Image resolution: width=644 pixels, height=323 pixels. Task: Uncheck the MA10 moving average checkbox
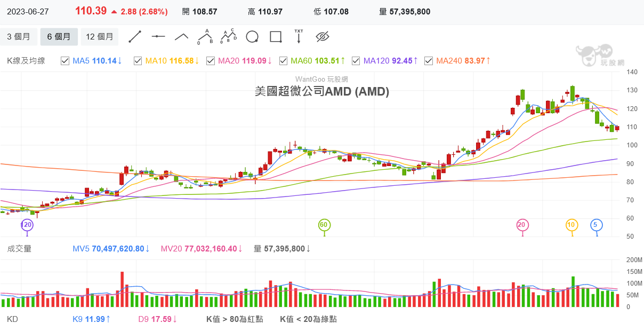point(138,61)
